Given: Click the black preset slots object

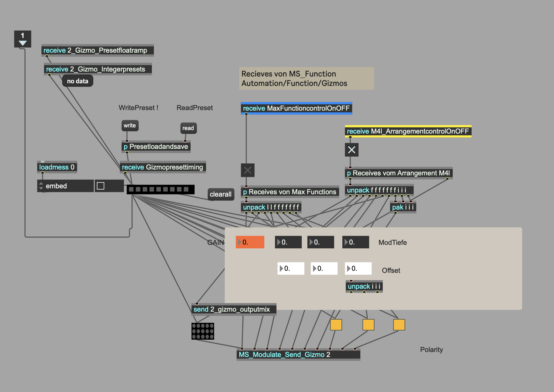Looking at the screenshot, I should click(x=161, y=190).
